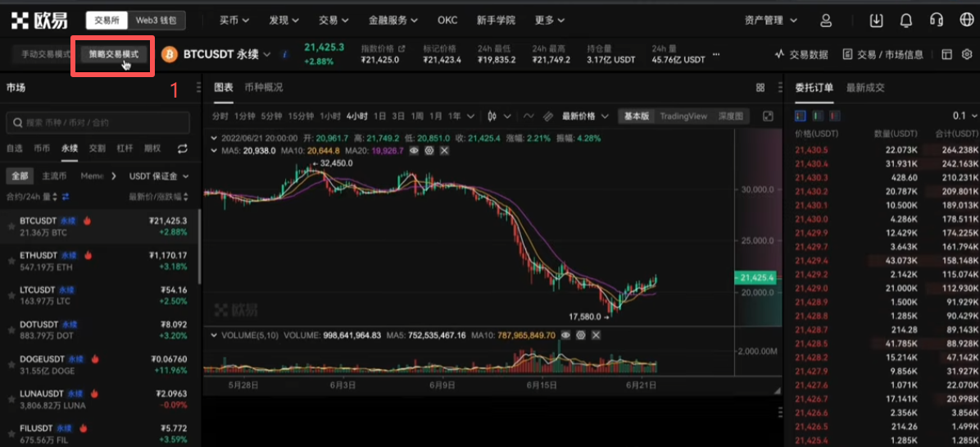Open MA indicator settings gear

coord(429,151)
